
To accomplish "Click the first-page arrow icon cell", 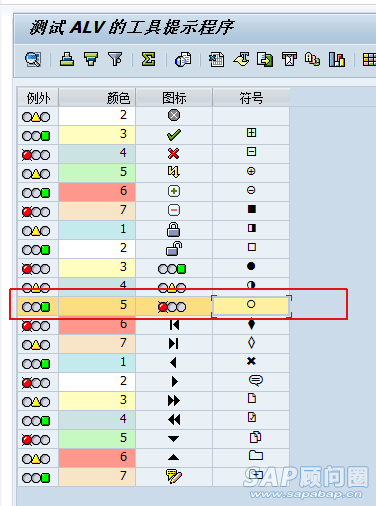I will 174,324.
